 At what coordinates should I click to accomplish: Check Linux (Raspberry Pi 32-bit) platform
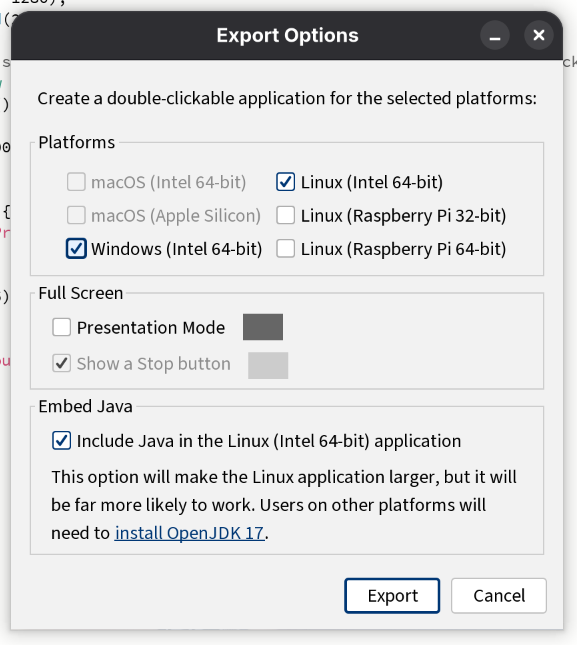(x=285, y=215)
